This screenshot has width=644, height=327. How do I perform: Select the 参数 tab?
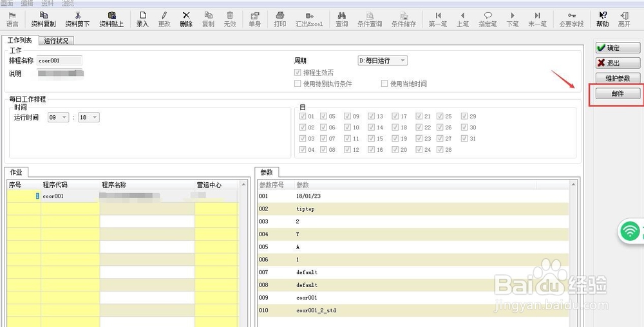[267, 173]
